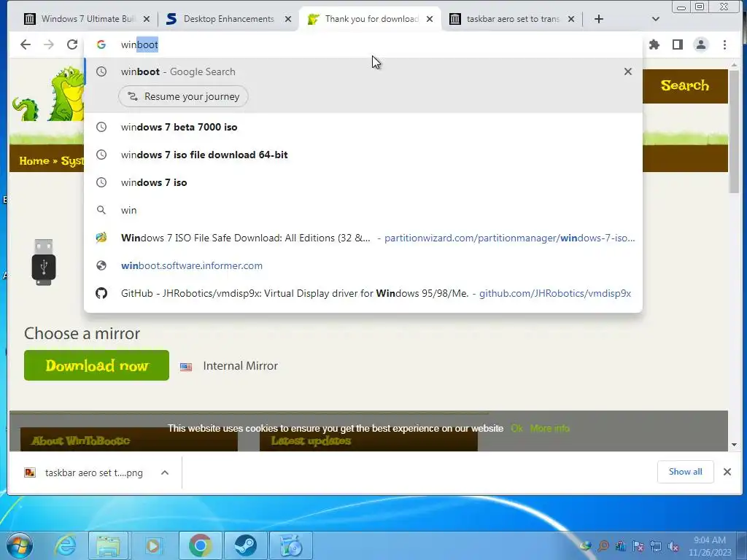Choose the windows 7 iso suggestion
The height and width of the screenshot is (560, 747).
pyautogui.click(x=363, y=182)
